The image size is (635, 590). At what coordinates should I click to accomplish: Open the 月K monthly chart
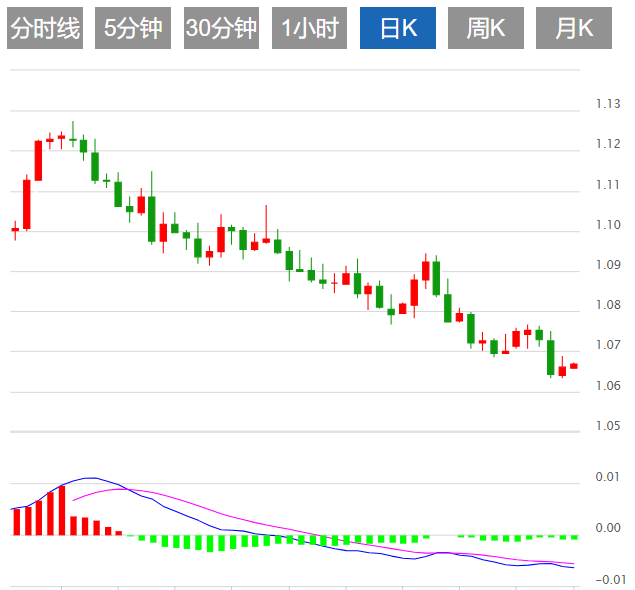click(574, 28)
